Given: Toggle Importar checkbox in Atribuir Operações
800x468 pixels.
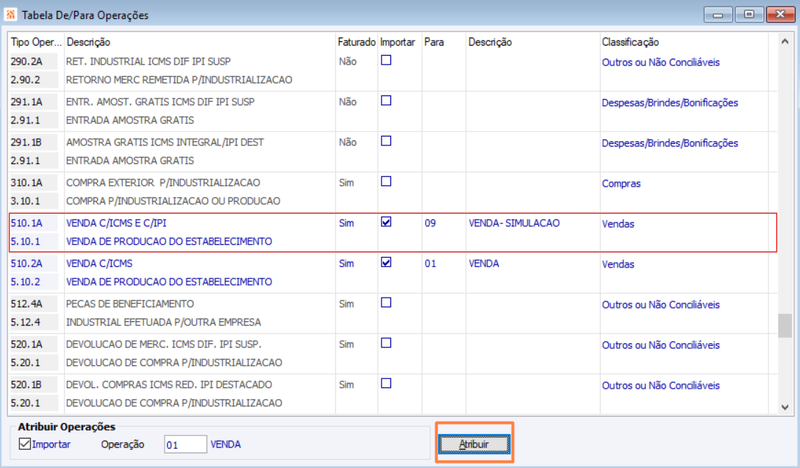Looking at the screenshot, I should click(24, 444).
